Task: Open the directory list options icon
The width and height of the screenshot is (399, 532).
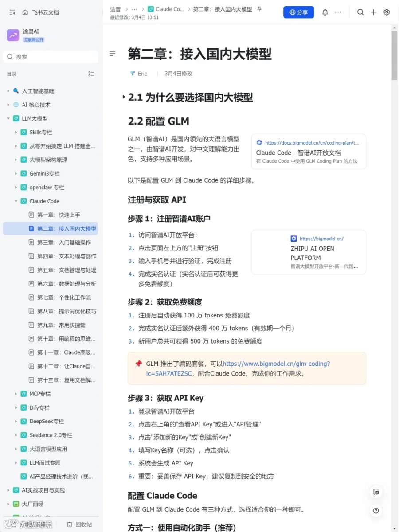Action: tap(91, 74)
